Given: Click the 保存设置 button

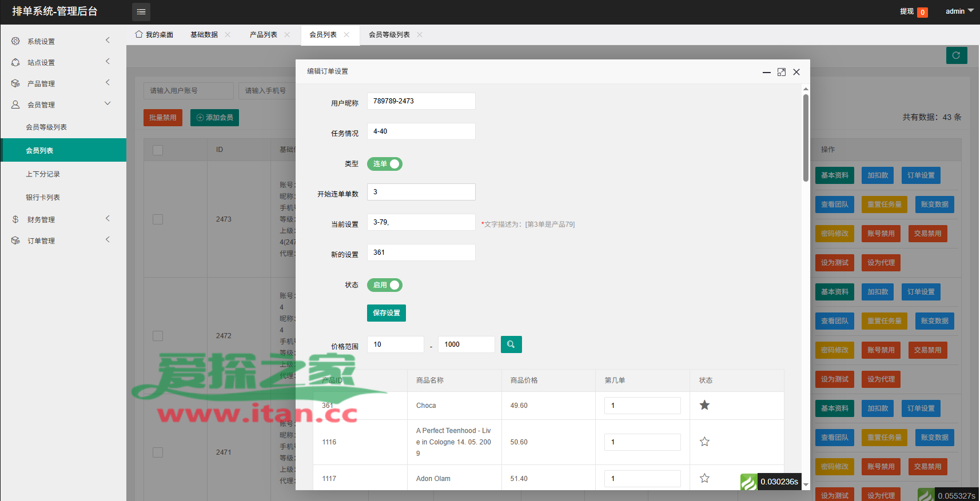Looking at the screenshot, I should click(386, 313).
